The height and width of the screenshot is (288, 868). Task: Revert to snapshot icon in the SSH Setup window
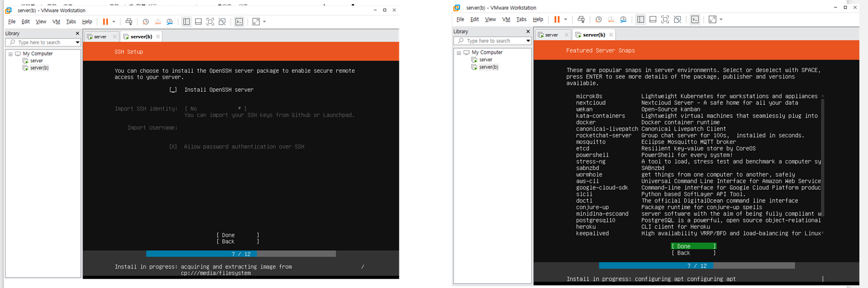(158, 22)
